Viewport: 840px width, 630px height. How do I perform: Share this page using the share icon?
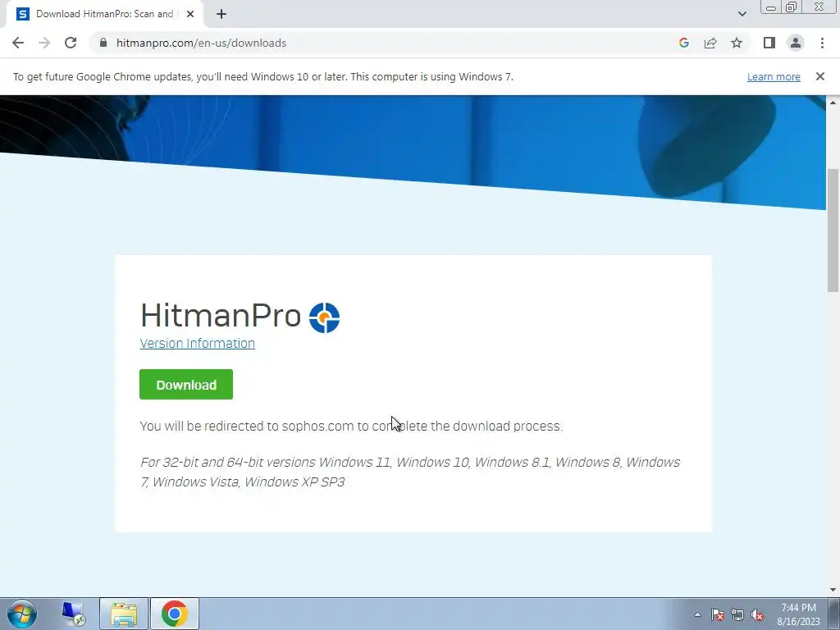pos(710,43)
